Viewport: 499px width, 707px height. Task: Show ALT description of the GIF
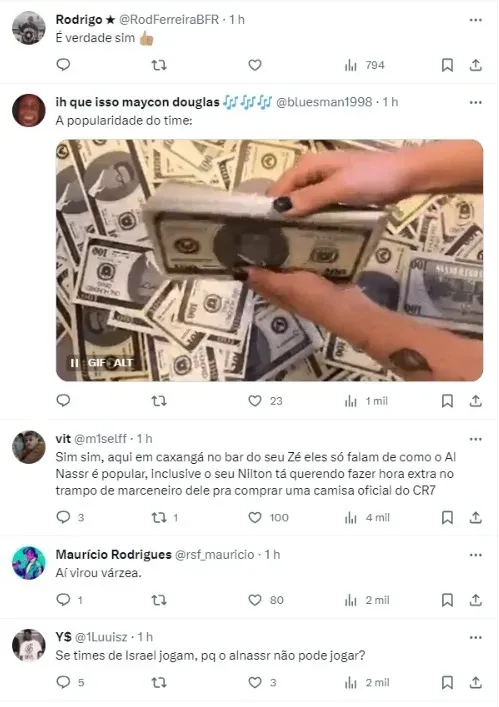(x=123, y=363)
